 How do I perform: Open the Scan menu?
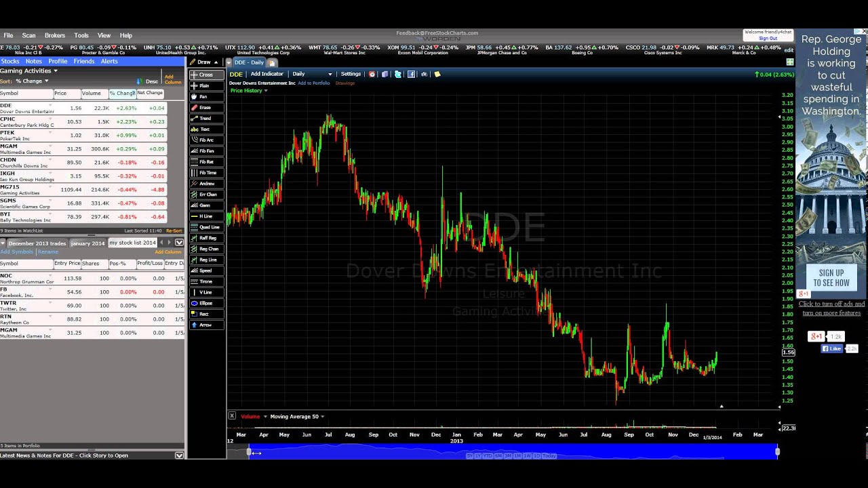pos(28,35)
